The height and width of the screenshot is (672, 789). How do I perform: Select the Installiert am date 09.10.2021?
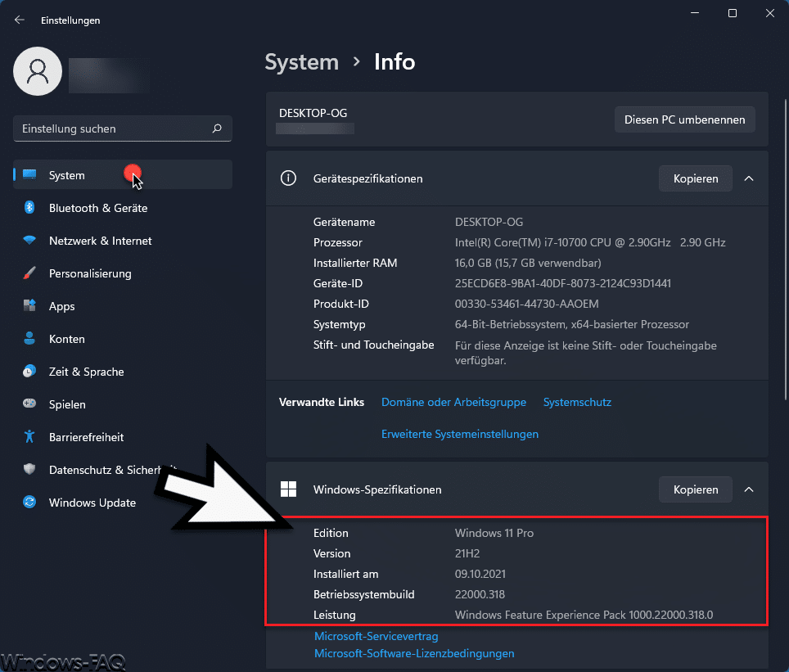pos(480,574)
